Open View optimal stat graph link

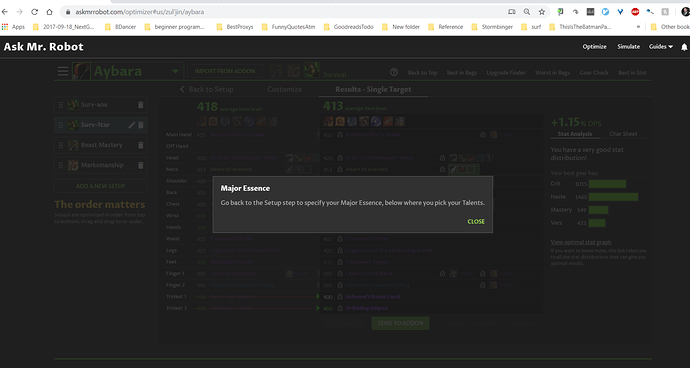coord(581,242)
